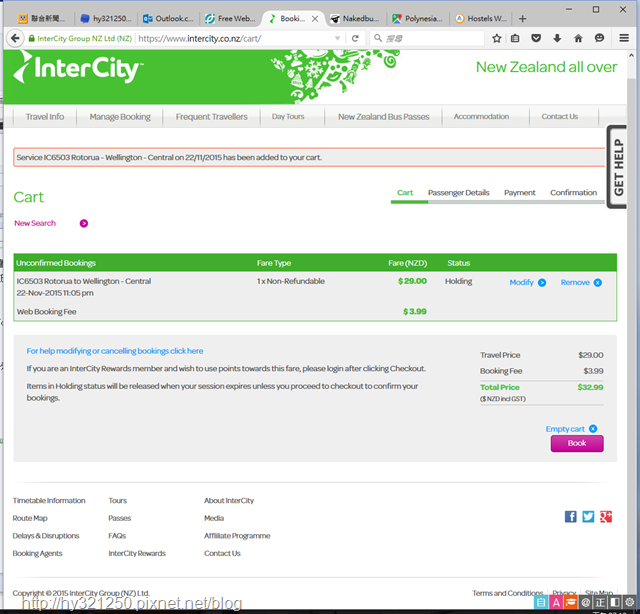Click the browser search input field
The width and height of the screenshot is (640, 614).
427,38
